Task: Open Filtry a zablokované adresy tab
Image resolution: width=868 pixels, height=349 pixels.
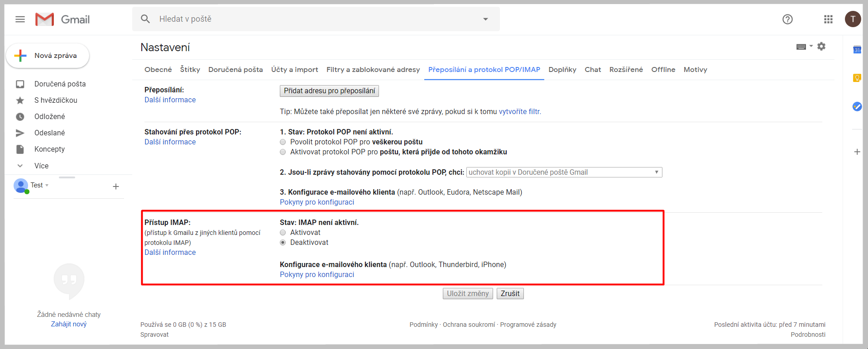Action: click(373, 70)
